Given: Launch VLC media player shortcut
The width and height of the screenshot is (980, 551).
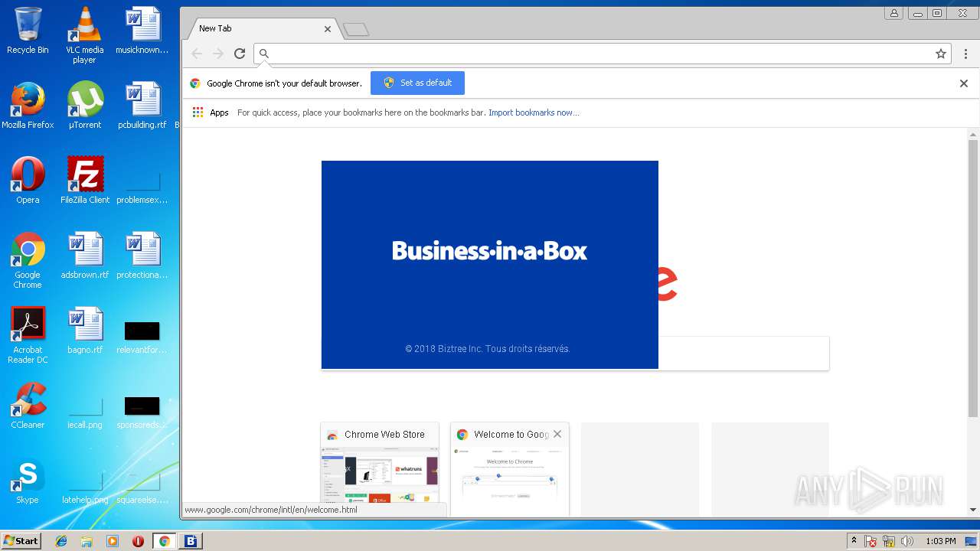Looking at the screenshot, I should coord(84,34).
